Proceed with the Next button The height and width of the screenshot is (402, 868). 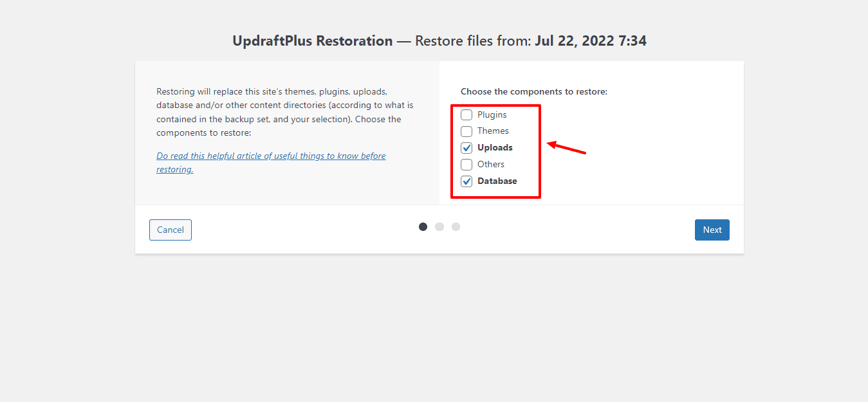[x=712, y=230]
